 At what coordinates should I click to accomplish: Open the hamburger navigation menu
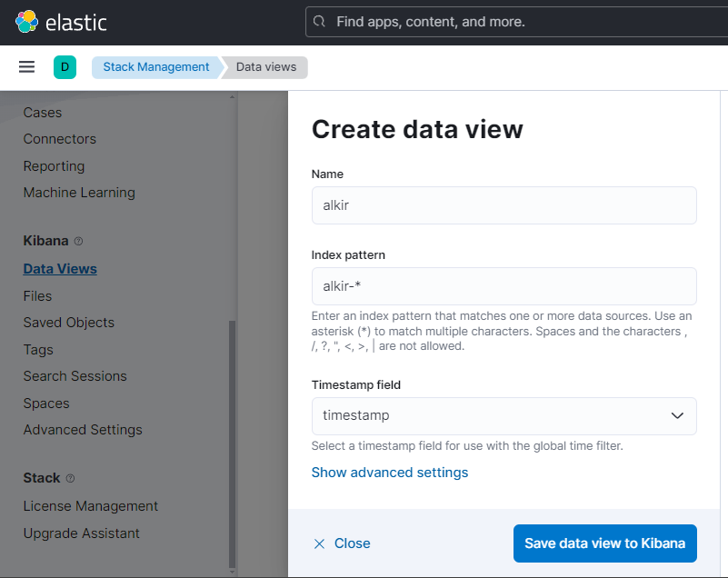(26, 67)
